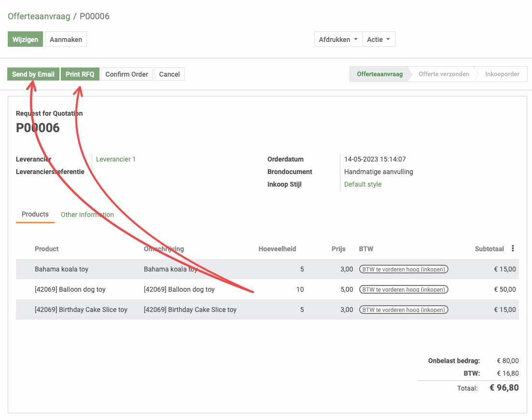Image resolution: width=532 pixels, height=420 pixels.
Task: Sort by the Prijs column header
Action: pyautogui.click(x=338, y=249)
